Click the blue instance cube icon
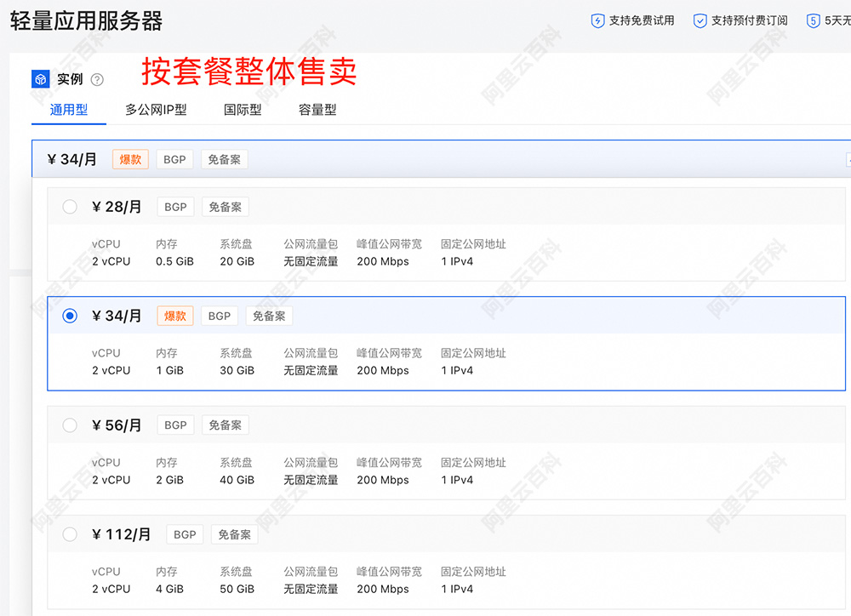The height and width of the screenshot is (616, 851). pyautogui.click(x=41, y=79)
